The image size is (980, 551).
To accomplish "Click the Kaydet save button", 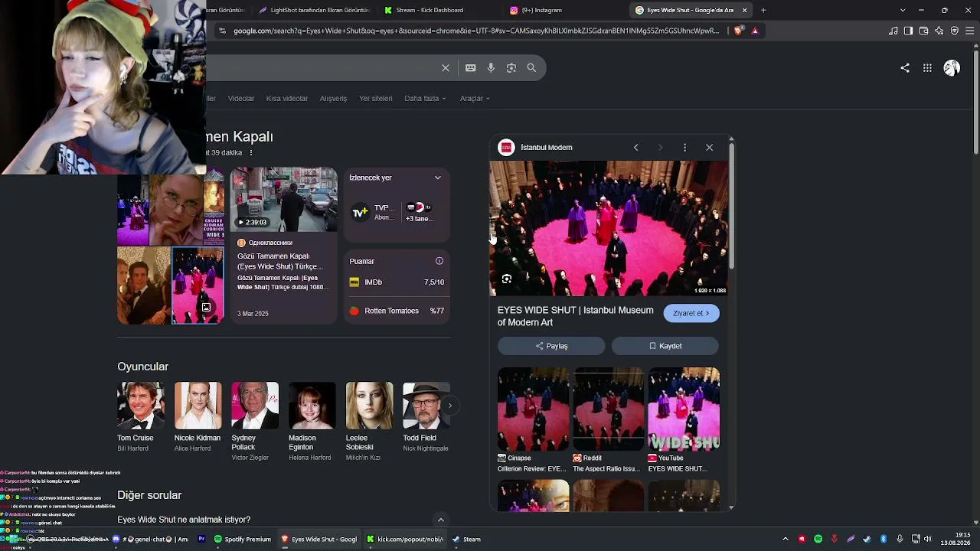I will pyautogui.click(x=665, y=346).
